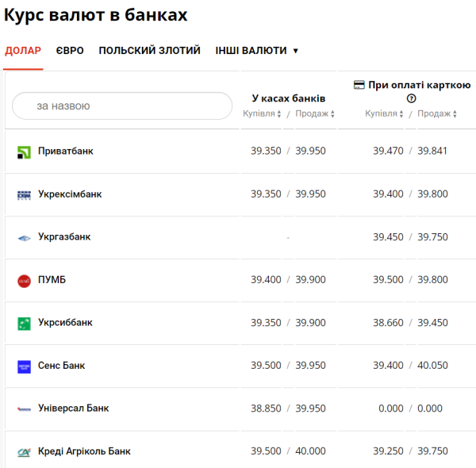The image size is (476, 468).
Task: Click Укргазбанк card sell rate 39.750
Action: [432, 236]
